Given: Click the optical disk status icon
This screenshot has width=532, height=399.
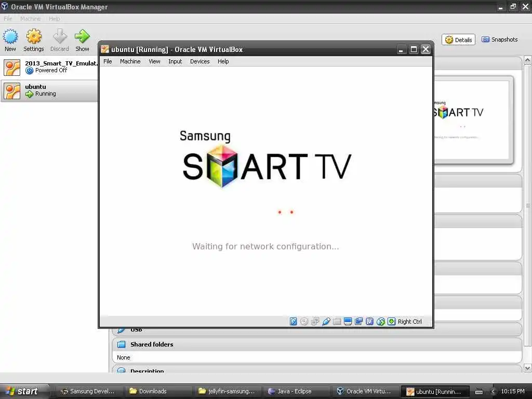Looking at the screenshot, I should 304,321.
